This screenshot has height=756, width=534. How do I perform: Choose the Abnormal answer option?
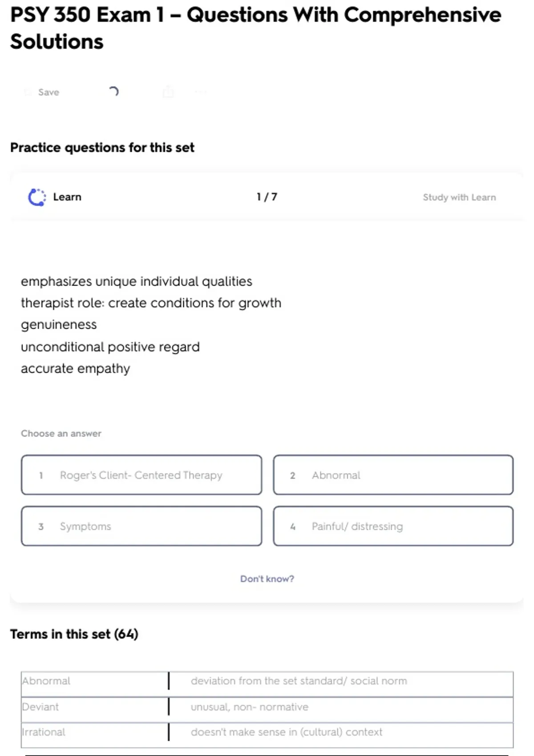pos(393,475)
